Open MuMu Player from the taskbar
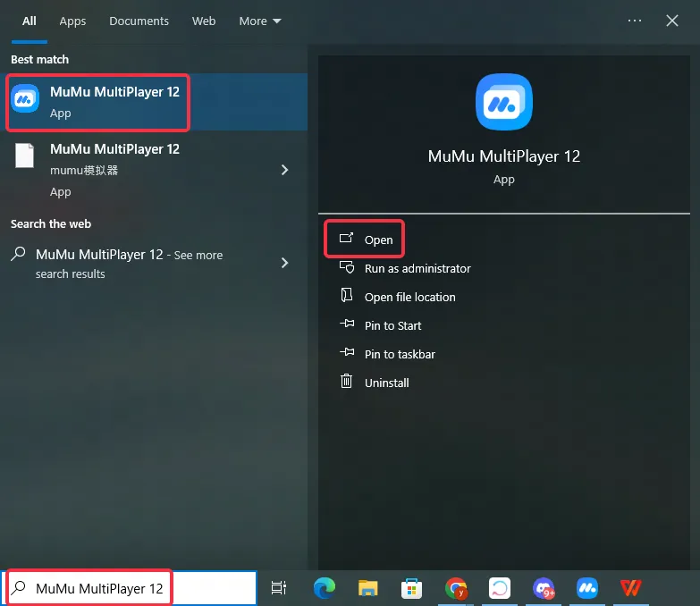 pos(587,588)
